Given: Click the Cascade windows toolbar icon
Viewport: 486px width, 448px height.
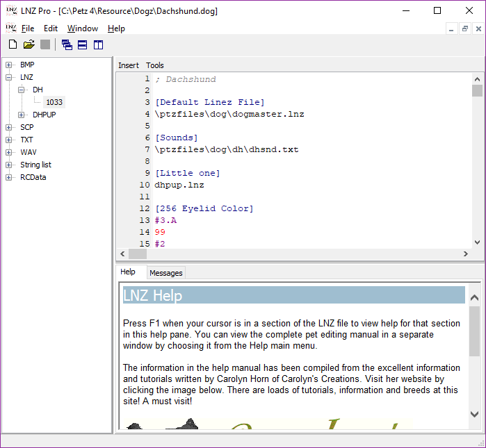Looking at the screenshot, I should click(67, 45).
